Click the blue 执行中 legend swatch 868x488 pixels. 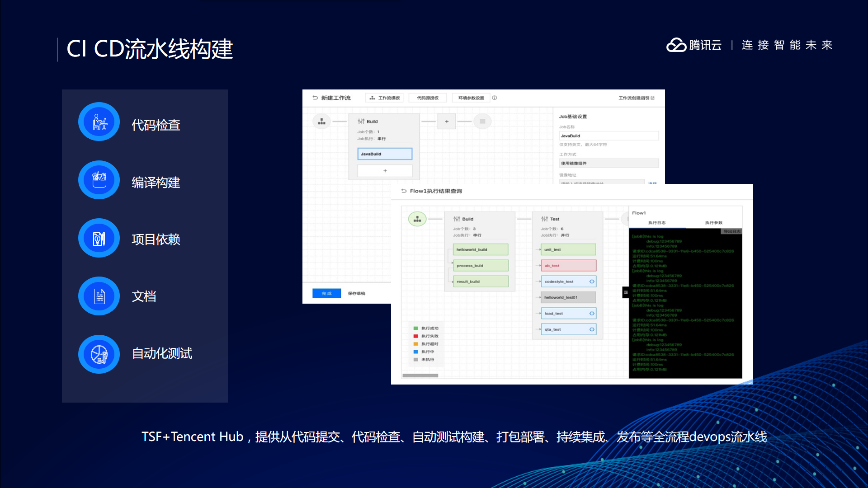415,352
